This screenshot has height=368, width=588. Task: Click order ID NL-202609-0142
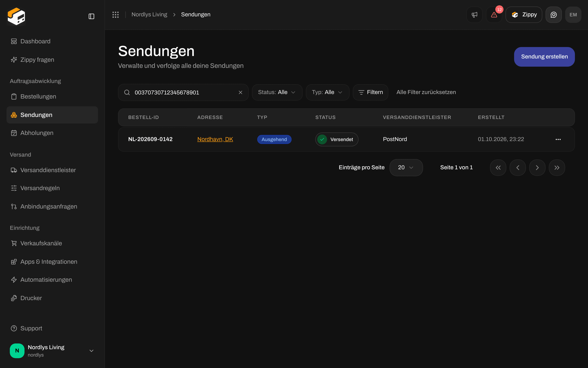pyautogui.click(x=150, y=139)
